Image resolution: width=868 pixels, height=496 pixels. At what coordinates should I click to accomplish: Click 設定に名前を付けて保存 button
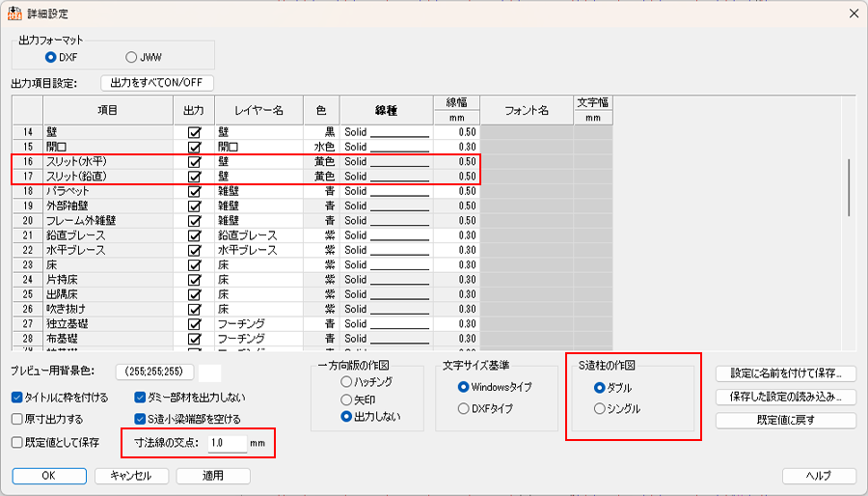click(785, 373)
